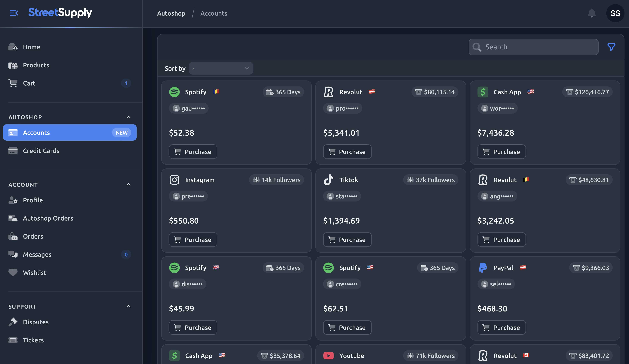Click the 37k Followers badge on Tiktok

pyautogui.click(x=431, y=180)
